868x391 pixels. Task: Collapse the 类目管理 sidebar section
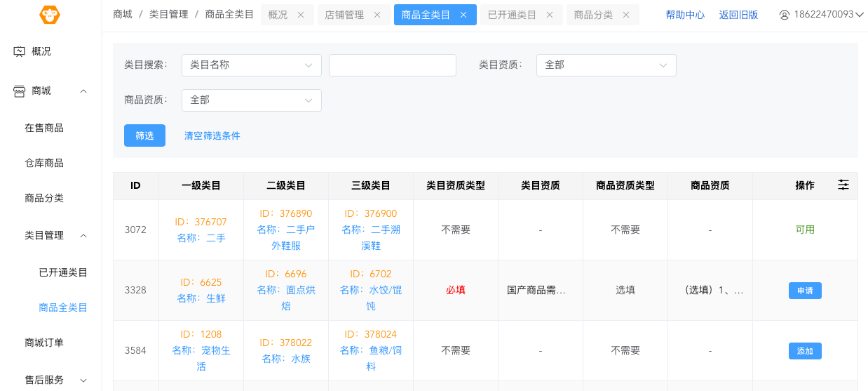(83, 235)
